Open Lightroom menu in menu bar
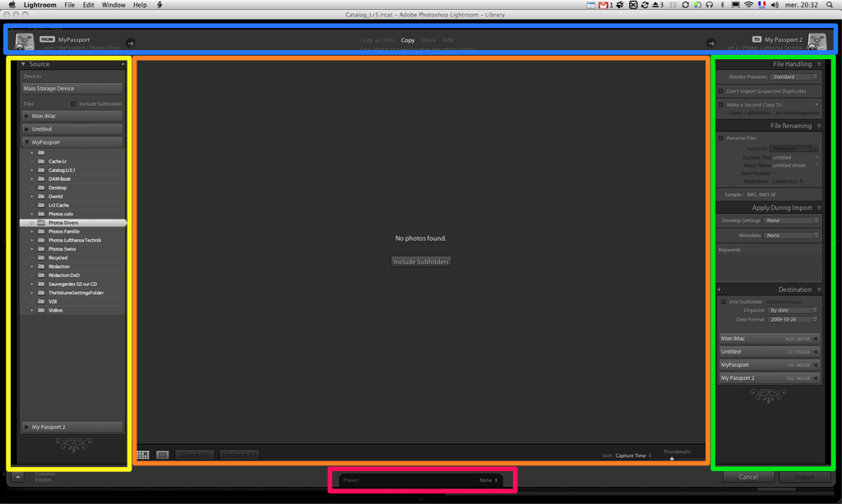Image resolution: width=842 pixels, height=504 pixels. click(x=39, y=5)
